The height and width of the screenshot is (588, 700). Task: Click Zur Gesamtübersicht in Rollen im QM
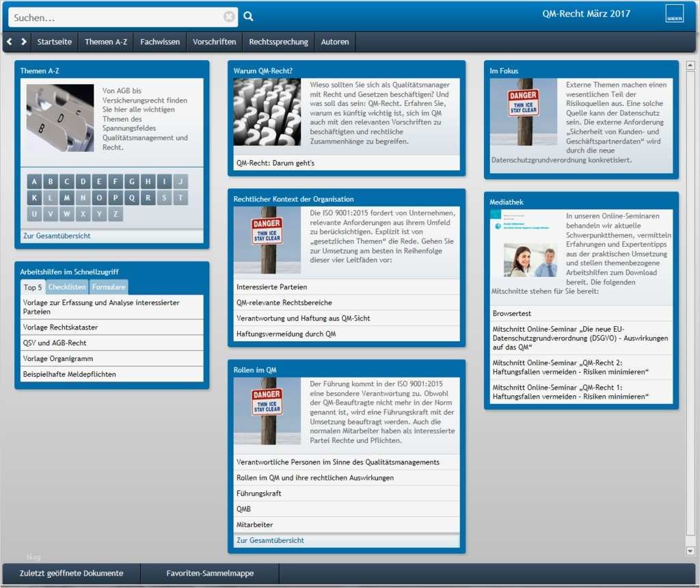(x=270, y=540)
